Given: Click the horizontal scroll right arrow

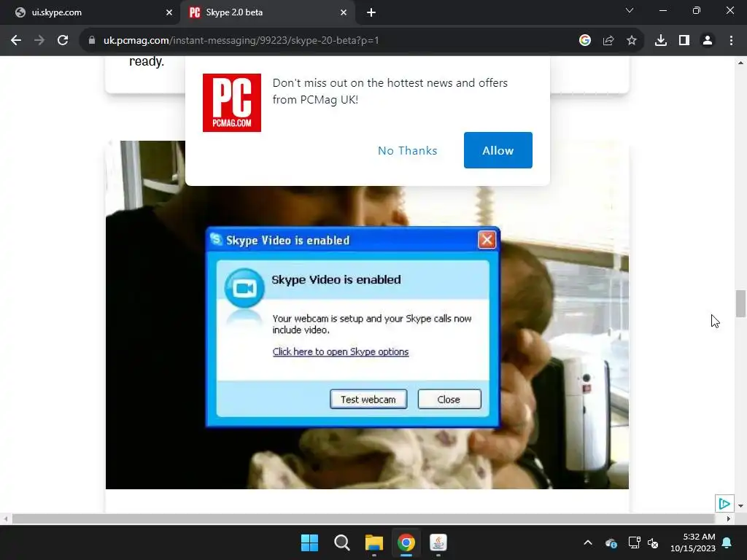Looking at the screenshot, I should point(728,518).
